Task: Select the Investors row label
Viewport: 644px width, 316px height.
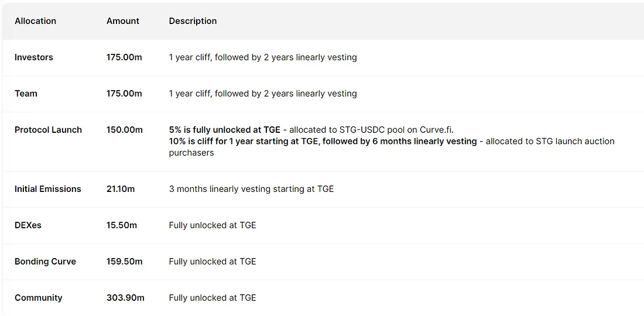Action: (33, 57)
